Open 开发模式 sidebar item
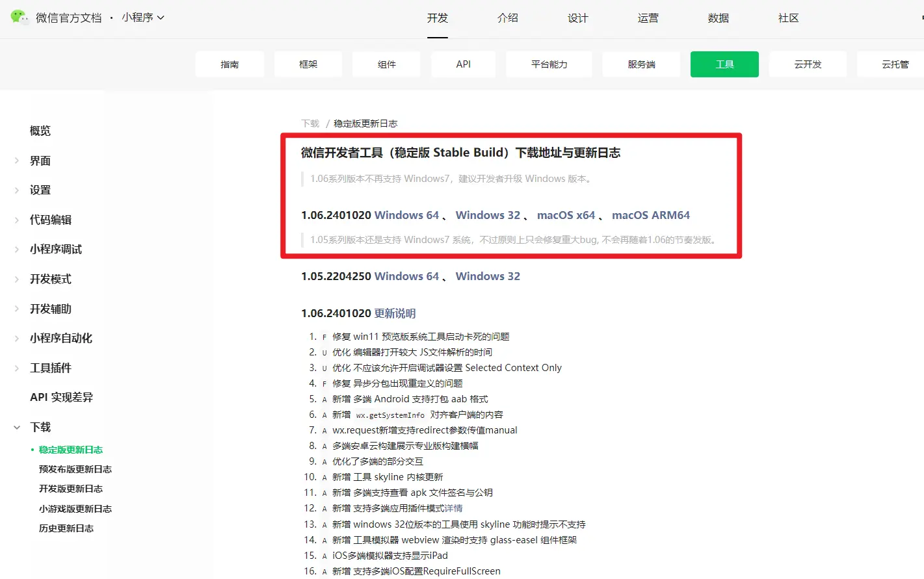This screenshot has height=579, width=924. click(x=51, y=279)
